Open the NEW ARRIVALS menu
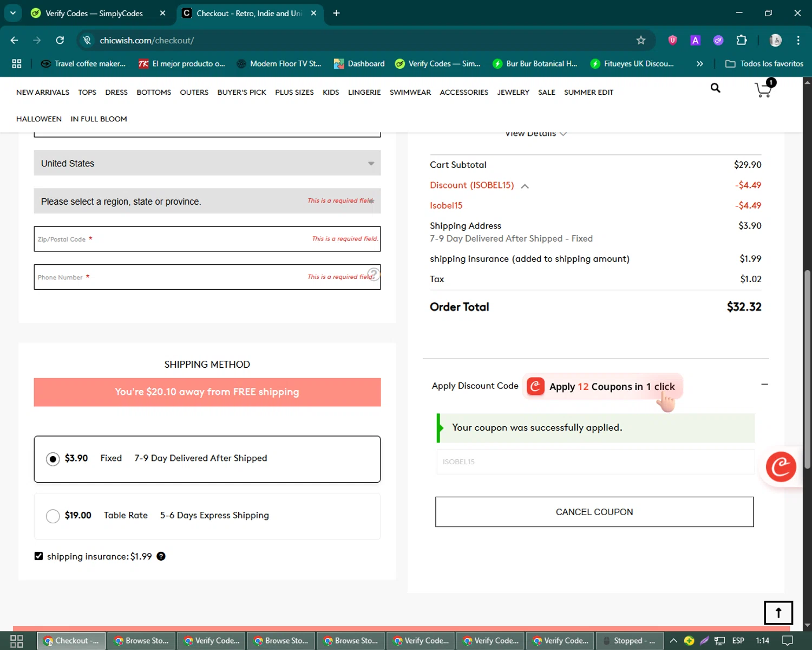The image size is (812, 650). pyautogui.click(x=43, y=92)
